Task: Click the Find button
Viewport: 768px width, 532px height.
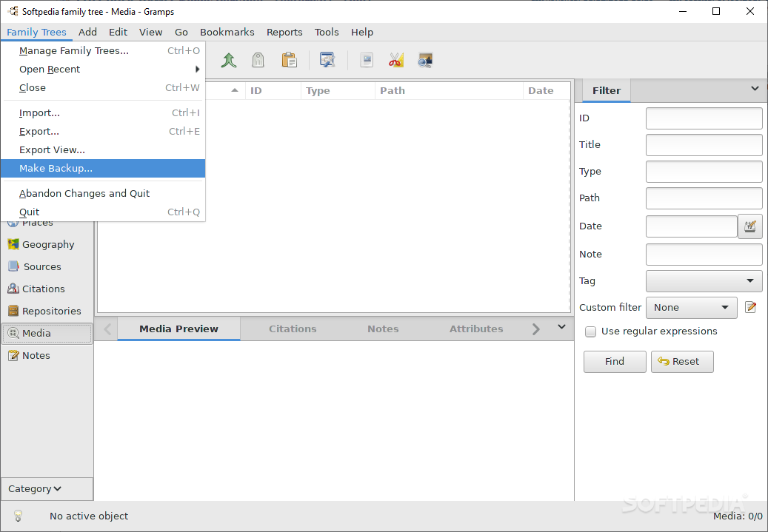Action: [x=615, y=362]
